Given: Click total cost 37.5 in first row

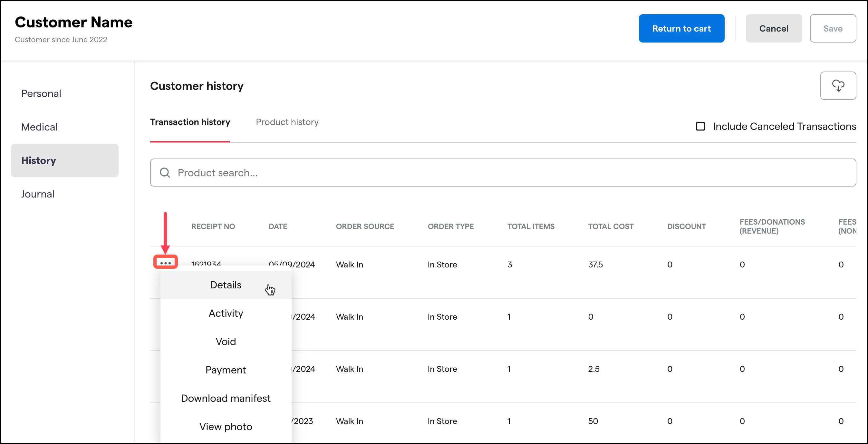Looking at the screenshot, I should (x=595, y=265).
